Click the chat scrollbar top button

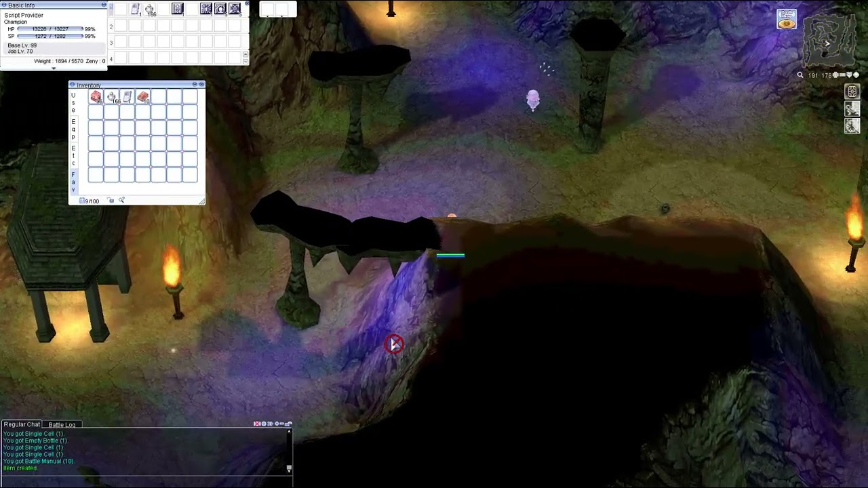pyautogui.click(x=289, y=432)
